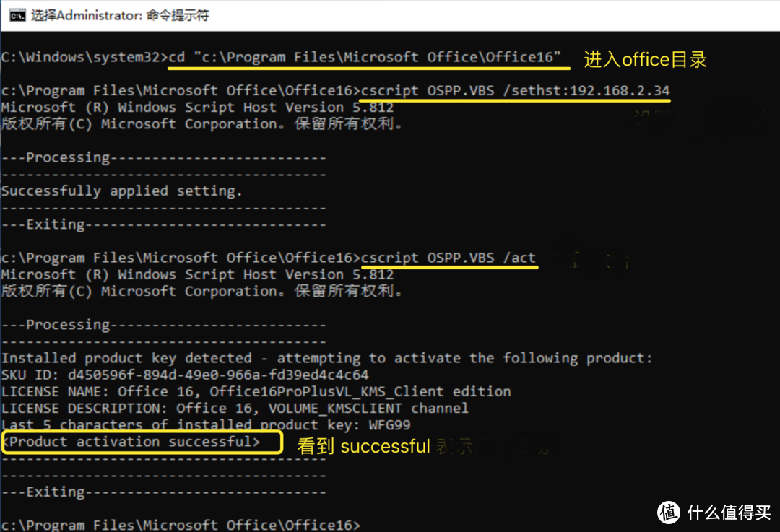
Task: Click the line 'Successfully applied setting.'
Action: (121, 191)
